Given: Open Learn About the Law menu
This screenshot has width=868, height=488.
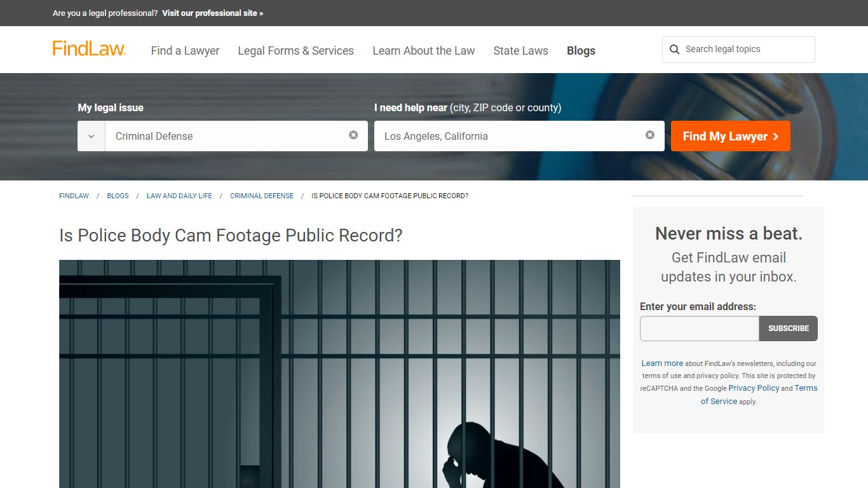Looking at the screenshot, I should pos(424,51).
